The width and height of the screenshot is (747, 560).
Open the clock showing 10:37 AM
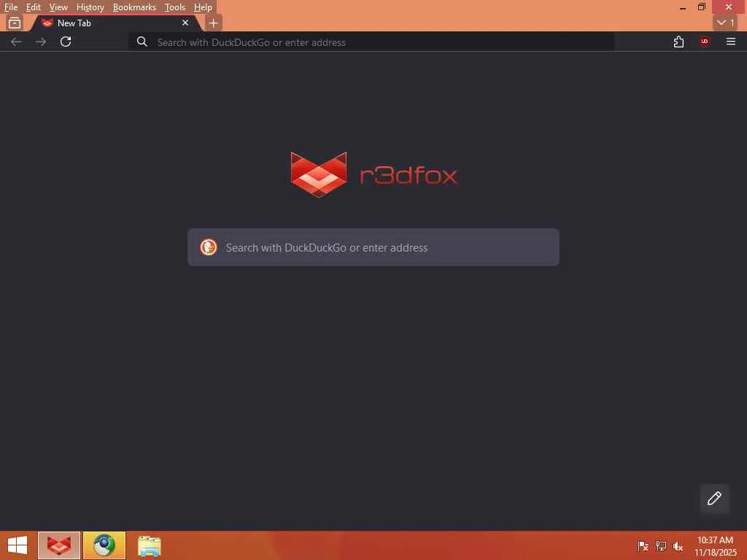pos(715,545)
